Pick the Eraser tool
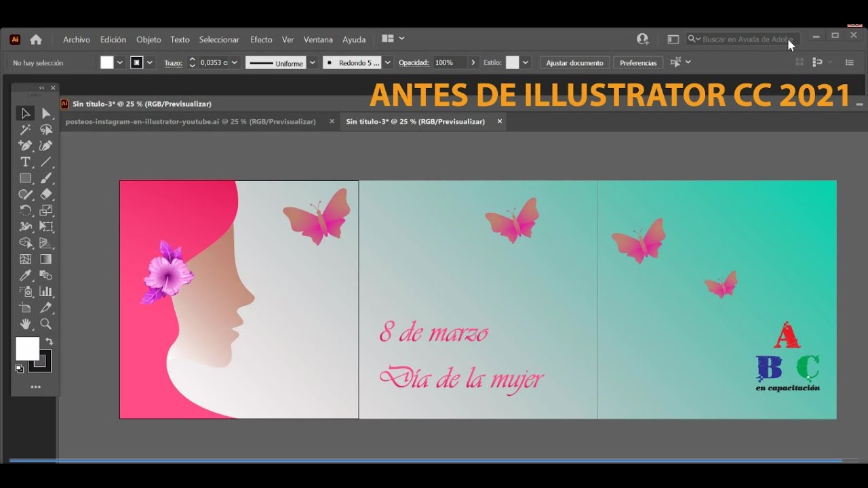The image size is (868, 488). [x=46, y=195]
